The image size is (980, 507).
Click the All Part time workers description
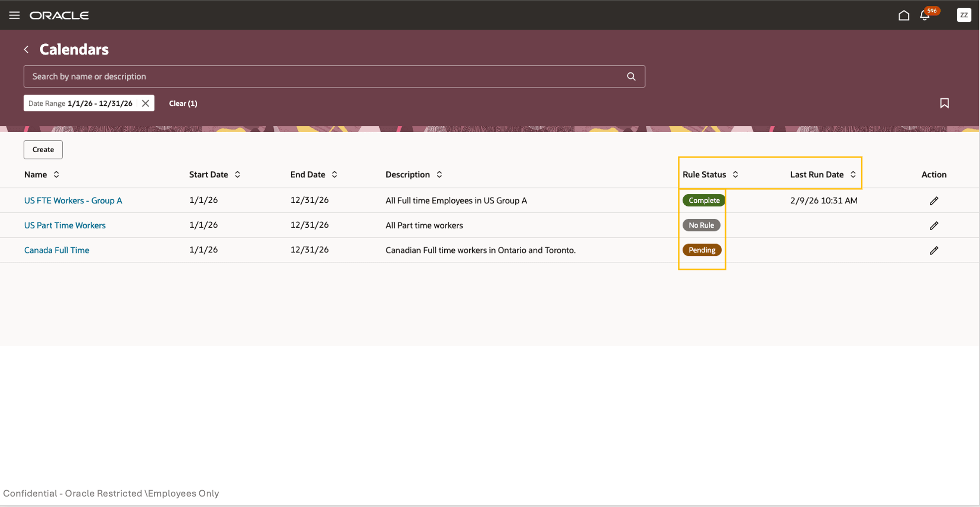tap(424, 225)
